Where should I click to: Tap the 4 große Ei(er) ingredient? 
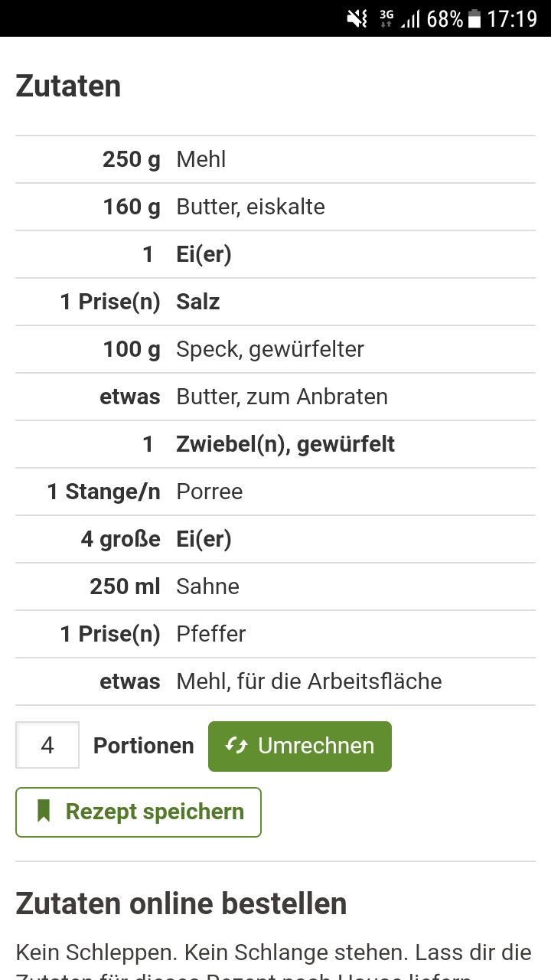(204, 539)
